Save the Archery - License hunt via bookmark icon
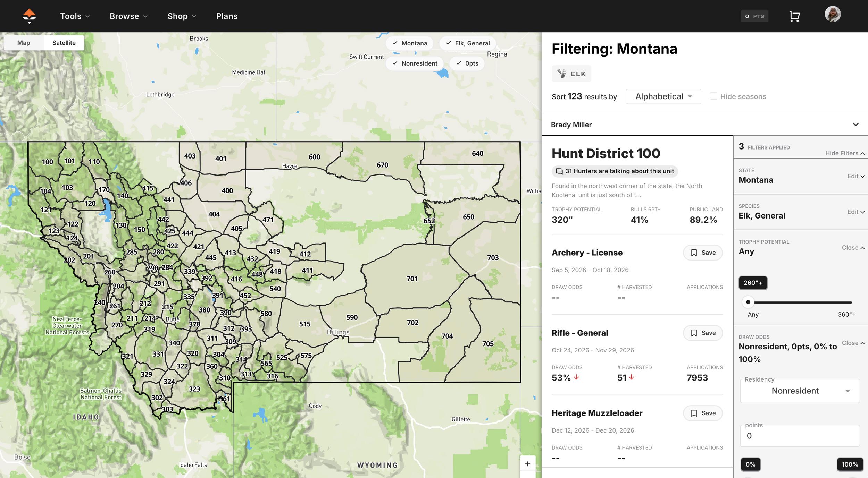868x478 pixels. [694, 253]
